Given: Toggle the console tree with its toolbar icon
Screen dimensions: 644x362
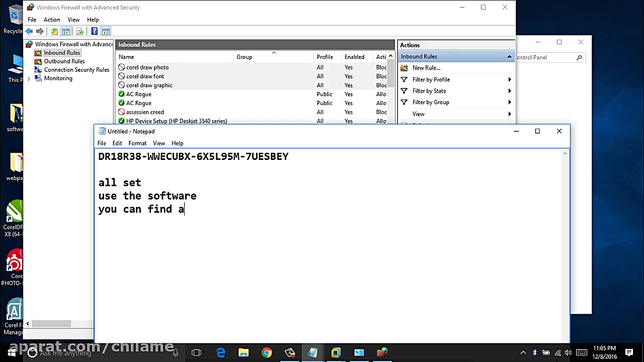Looking at the screenshot, I should tap(66, 31).
